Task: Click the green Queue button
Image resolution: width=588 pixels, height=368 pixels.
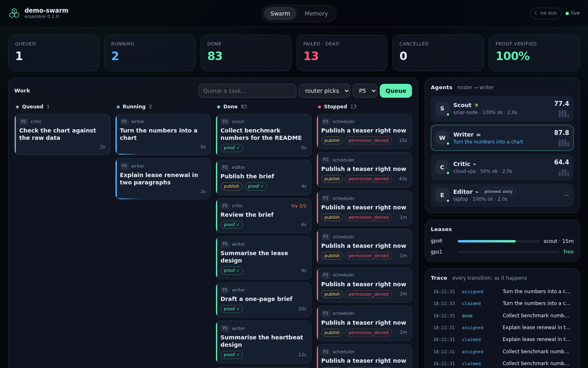Action: (396, 91)
